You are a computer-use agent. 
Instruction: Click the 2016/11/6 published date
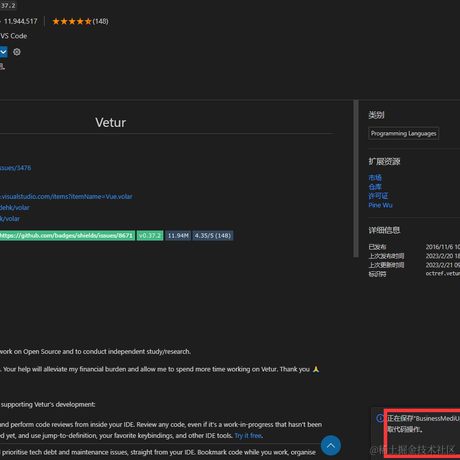443,247
